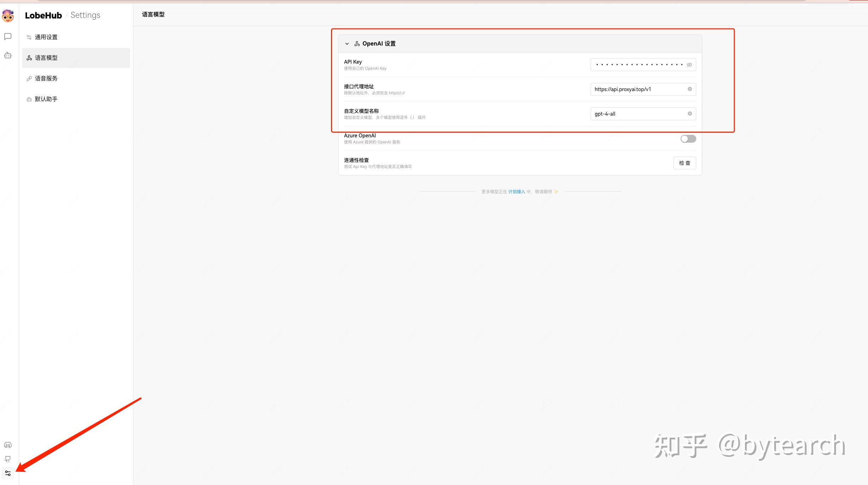Clear the gpt-4-all model field with x icon
The image size is (868, 485).
tap(689, 114)
